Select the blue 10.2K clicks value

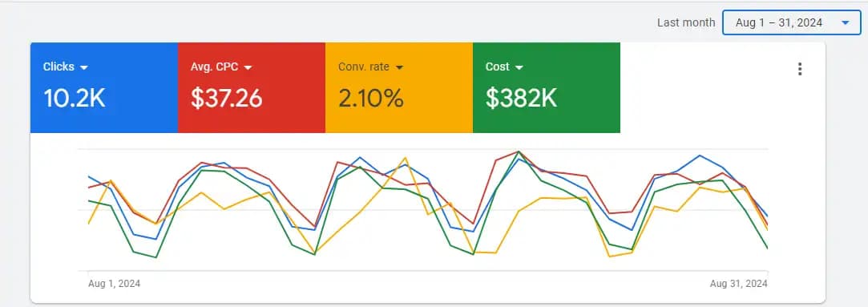coord(75,99)
